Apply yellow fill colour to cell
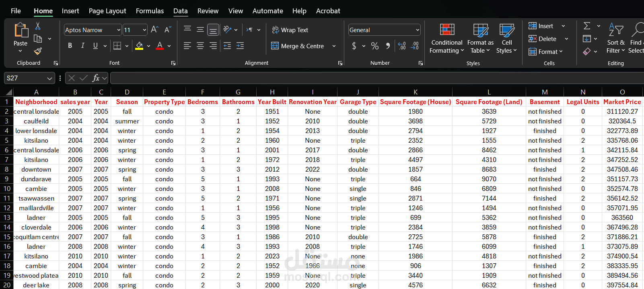Viewport: 644px width, 289px height. [x=139, y=46]
